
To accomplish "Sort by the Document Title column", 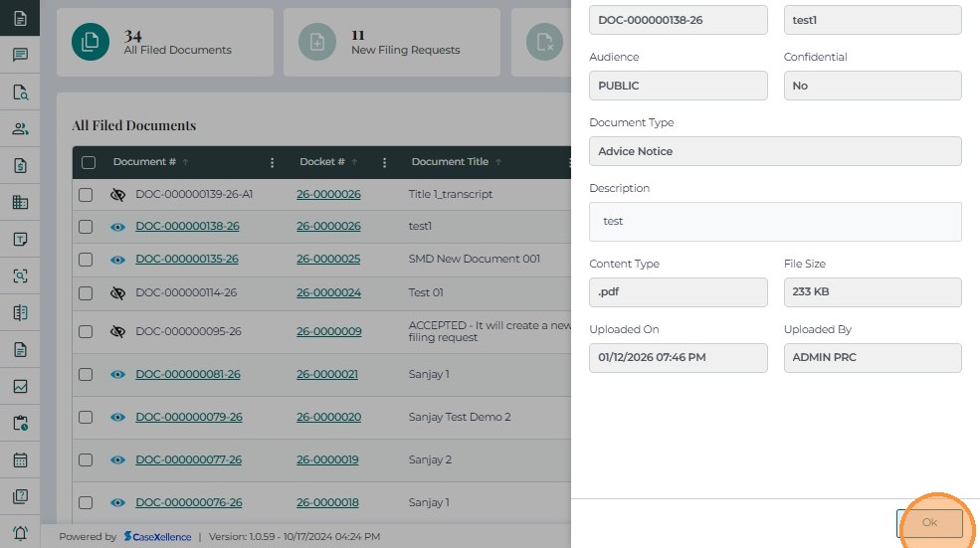I will click(451, 162).
